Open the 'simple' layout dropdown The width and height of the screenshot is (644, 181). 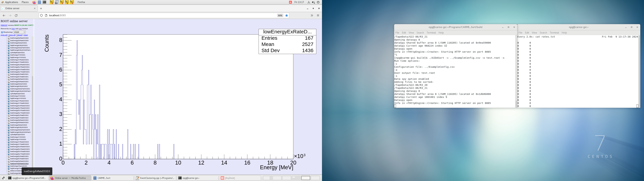pos(19,32)
